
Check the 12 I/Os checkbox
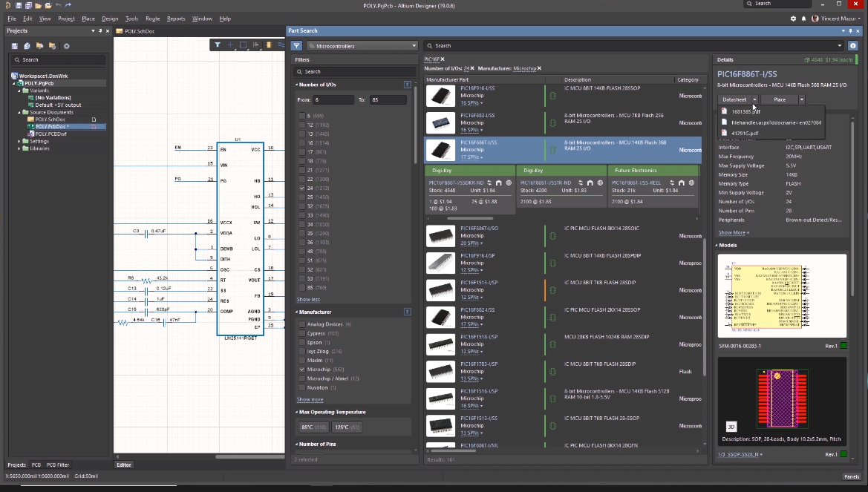tap(301, 125)
